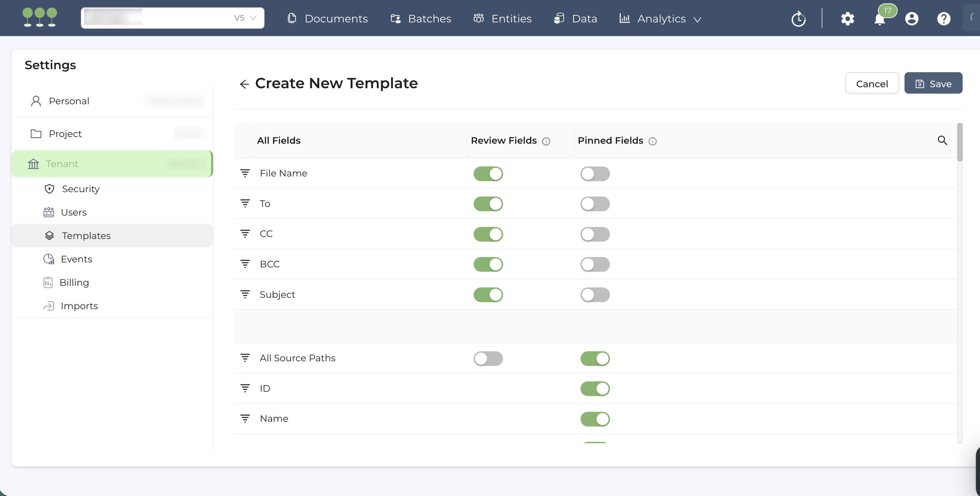980x496 pixels.
Task: Disable the File Name review field toggle
Action: [x=488, y=173]
